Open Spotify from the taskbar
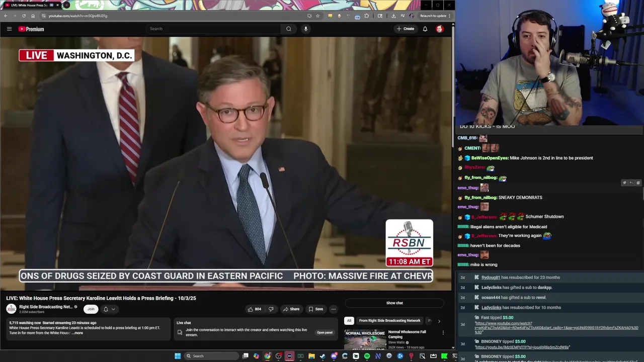Image resolution: width=644 pixels, height=362 pixels. point(367,356)
